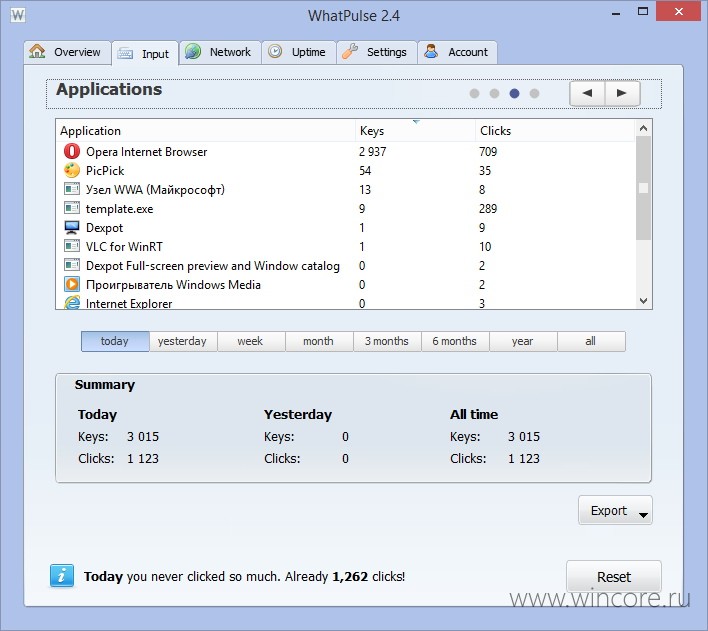Select the Internet Explorer row text

point(129,304)
